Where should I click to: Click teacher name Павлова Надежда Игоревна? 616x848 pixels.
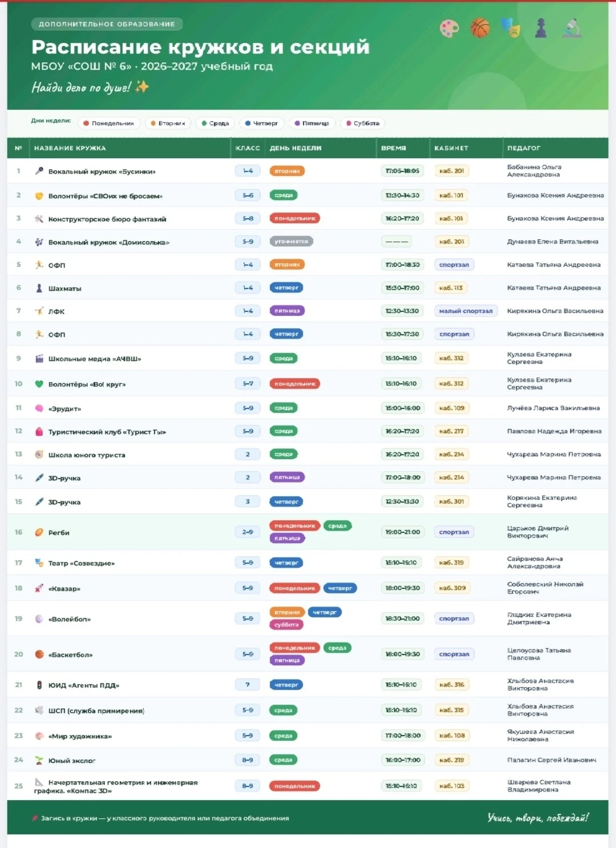[x=554, y=431]
